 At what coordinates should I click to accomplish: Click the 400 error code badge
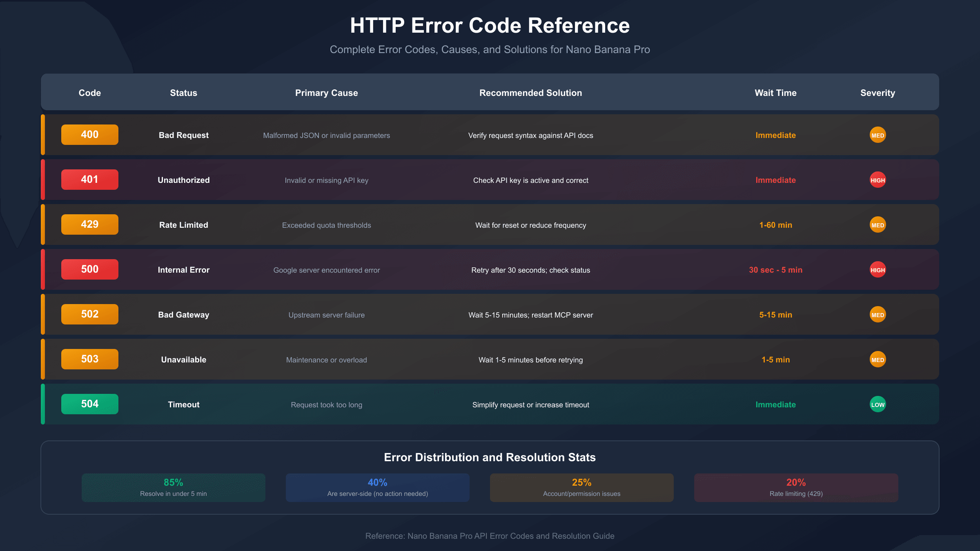[89, 134]
